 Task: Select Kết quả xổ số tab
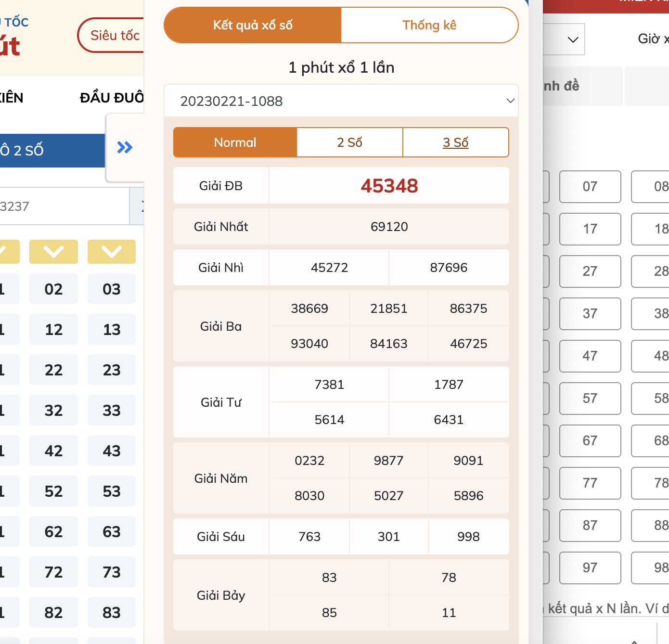(253, 25)
